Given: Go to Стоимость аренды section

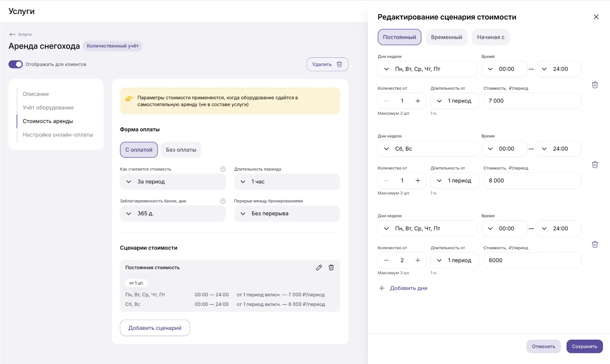Looking at the screenshot, I should click(48, 121).
